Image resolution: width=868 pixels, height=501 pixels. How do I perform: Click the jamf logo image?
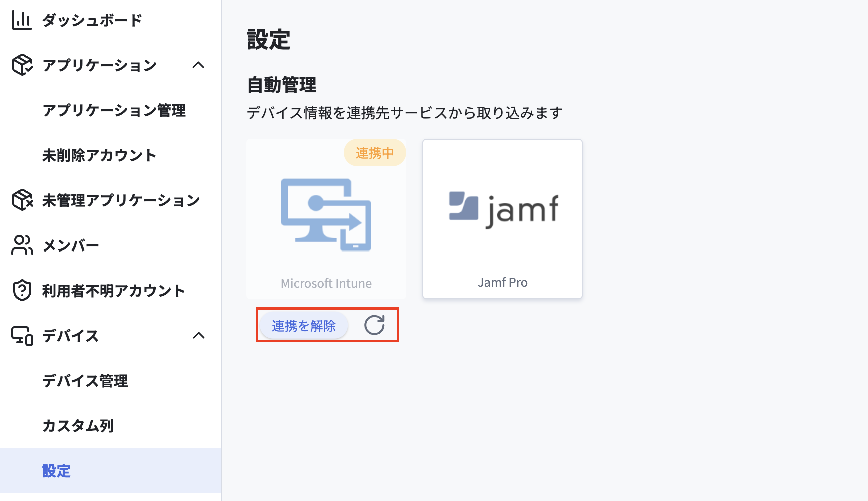(x=503, y=210)
